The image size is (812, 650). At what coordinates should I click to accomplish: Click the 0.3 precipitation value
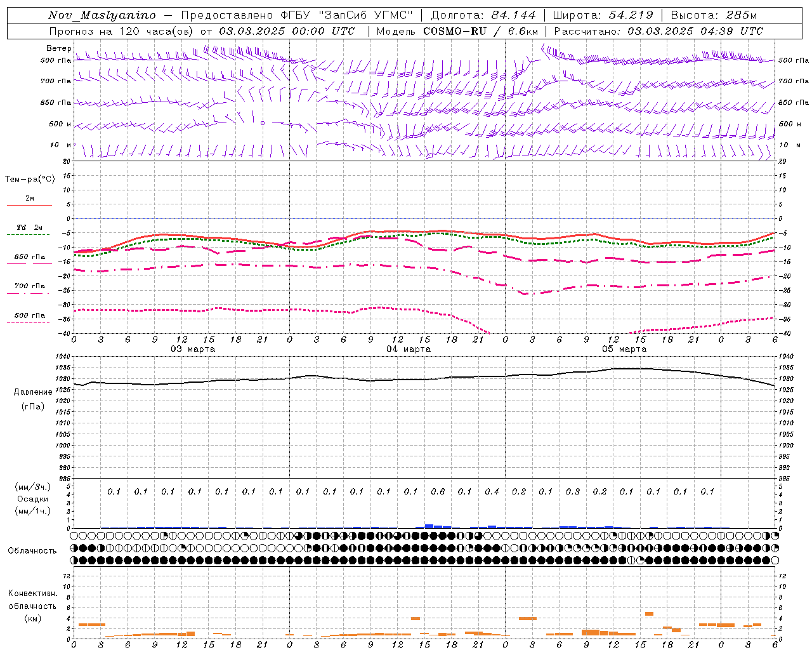click(573, 491)
